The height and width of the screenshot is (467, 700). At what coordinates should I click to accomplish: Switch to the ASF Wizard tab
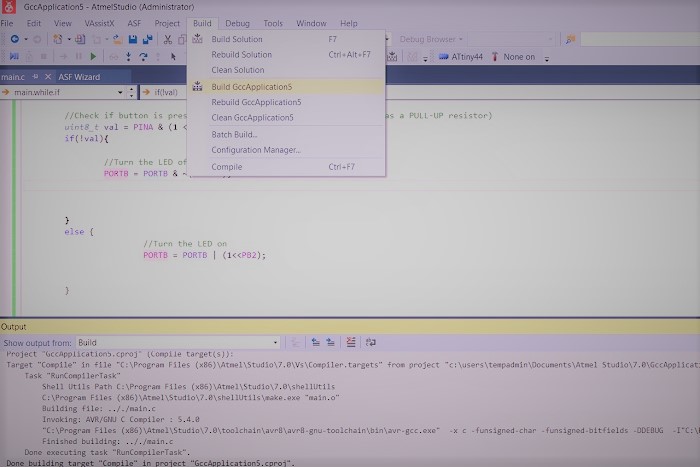[x=79, y=77]
